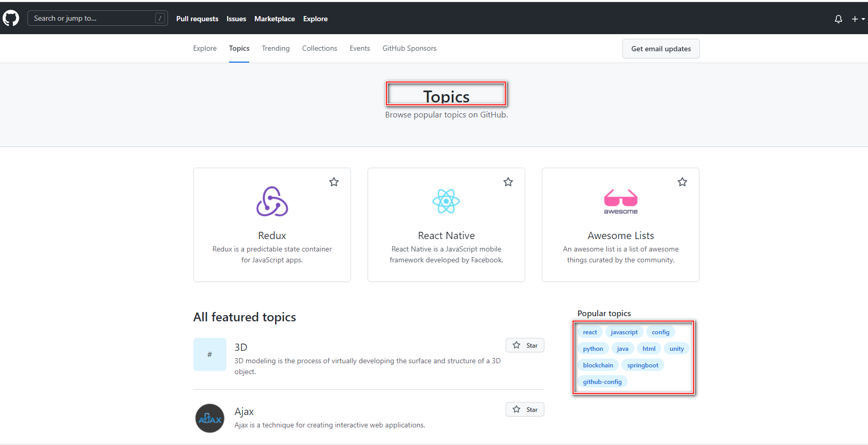868x445 pixels.
Task: Open the Redux logo icon
Action: tap(272, 201)
